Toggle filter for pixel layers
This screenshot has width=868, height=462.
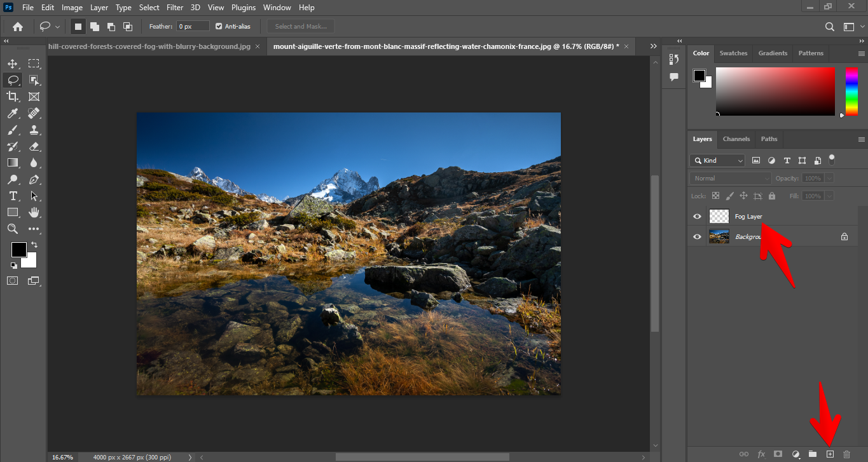click(756, 161)
